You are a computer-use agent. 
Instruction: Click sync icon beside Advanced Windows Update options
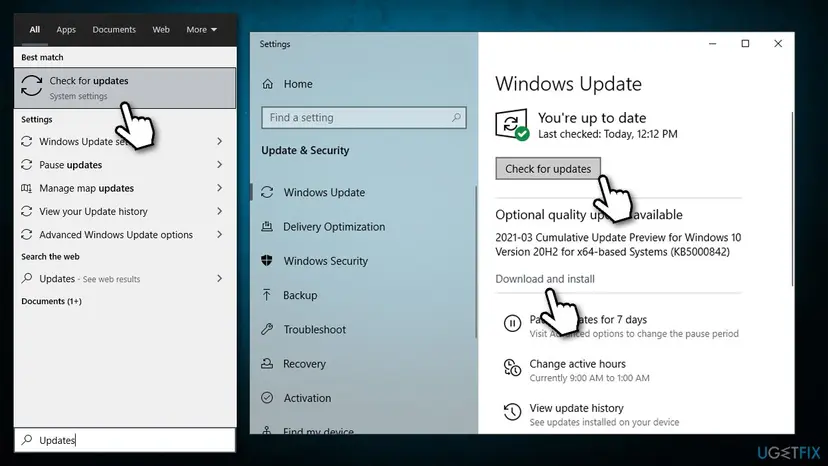(x=26, y=235)
